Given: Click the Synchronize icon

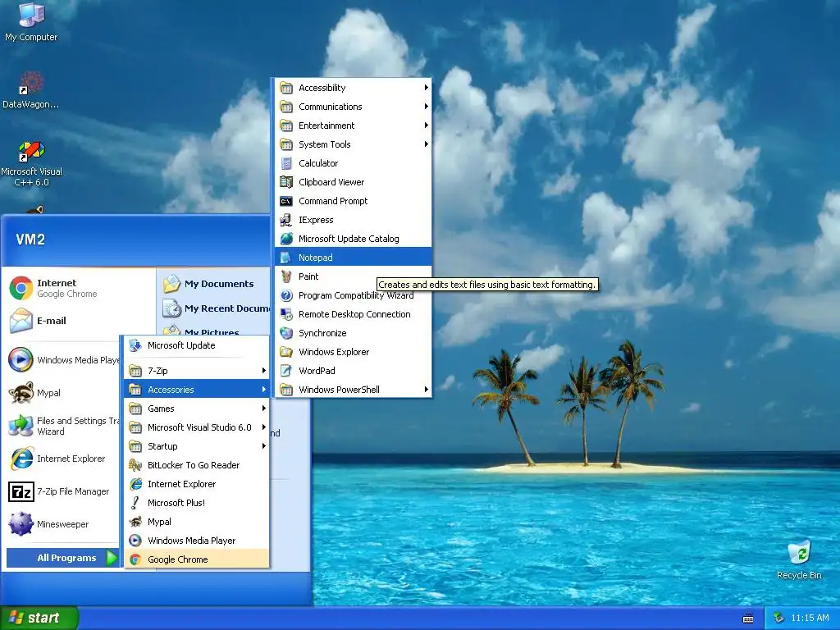Looking at the screenshot, I should (286, 333).
